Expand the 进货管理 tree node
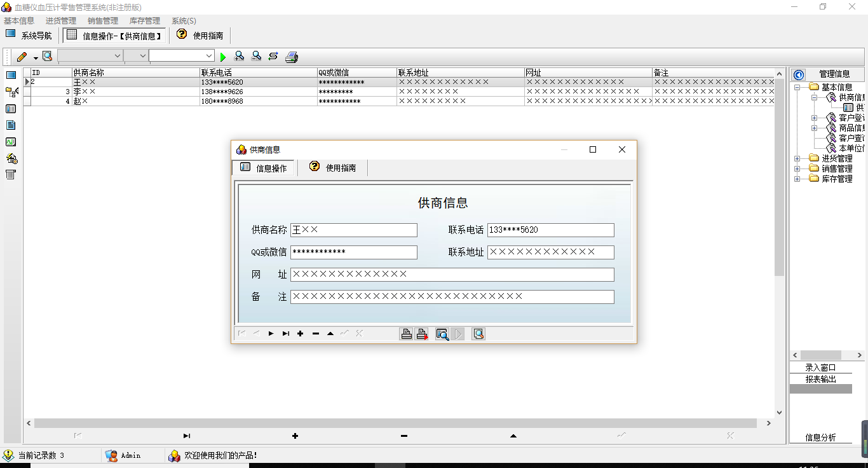The image size is (868, 468). point(797,158)
